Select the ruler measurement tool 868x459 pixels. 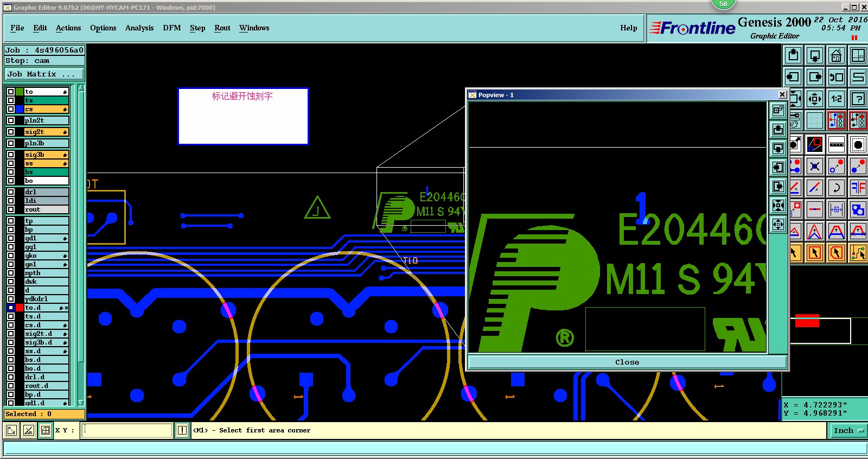coord(837,144)
